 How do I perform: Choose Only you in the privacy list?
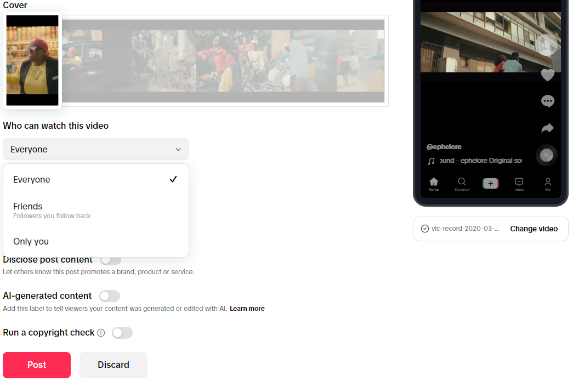pyautogui.click(x=96, y=241)
